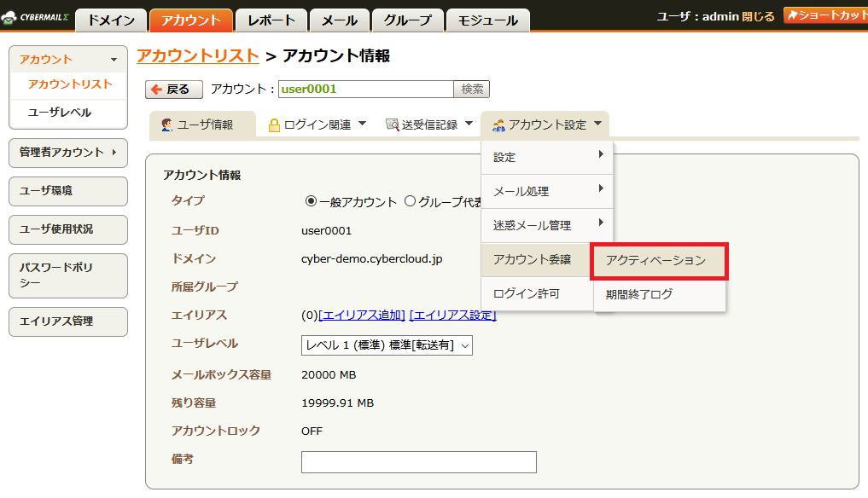Switch to the メール tab
This screenshot has width=868, height=498.
click(x=340, y=20)
